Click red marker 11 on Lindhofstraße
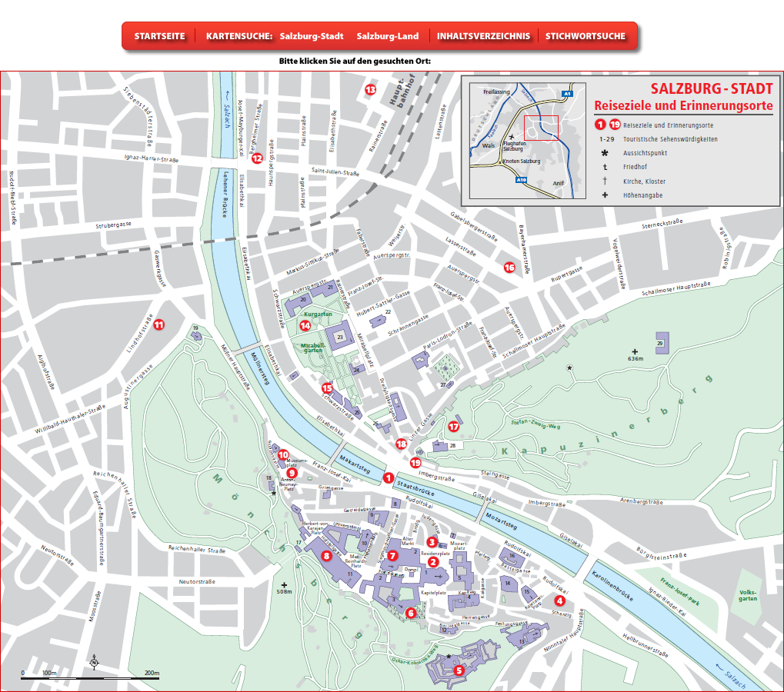Image resolution: width=784 pixels, height=692 pixels. coord(158,324)
